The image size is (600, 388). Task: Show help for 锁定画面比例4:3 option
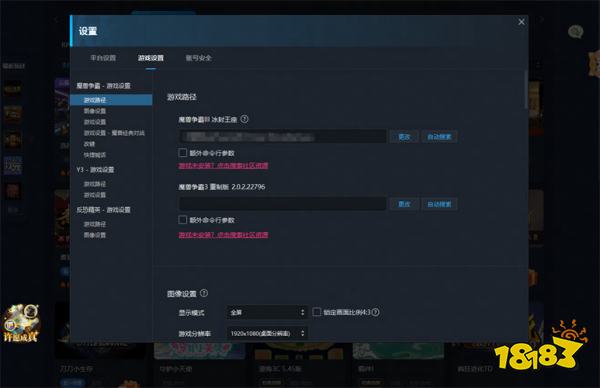(x=375, y=312)
